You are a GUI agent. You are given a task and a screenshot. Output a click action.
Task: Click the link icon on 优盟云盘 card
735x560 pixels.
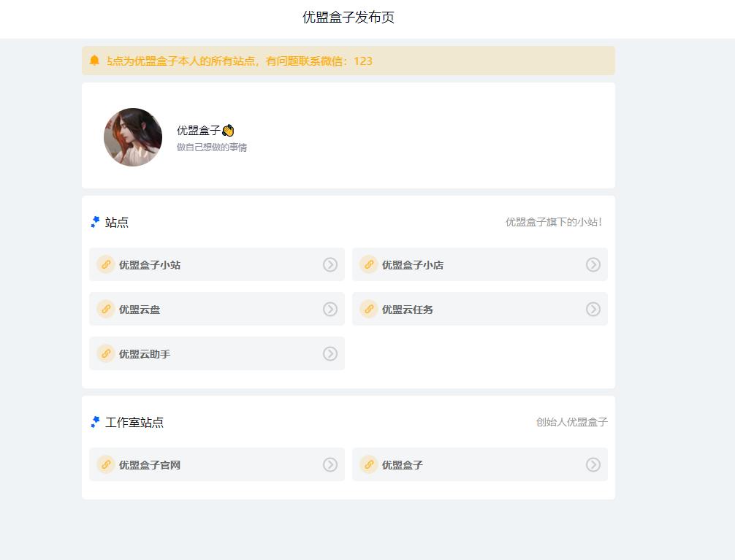coord(105,309)
